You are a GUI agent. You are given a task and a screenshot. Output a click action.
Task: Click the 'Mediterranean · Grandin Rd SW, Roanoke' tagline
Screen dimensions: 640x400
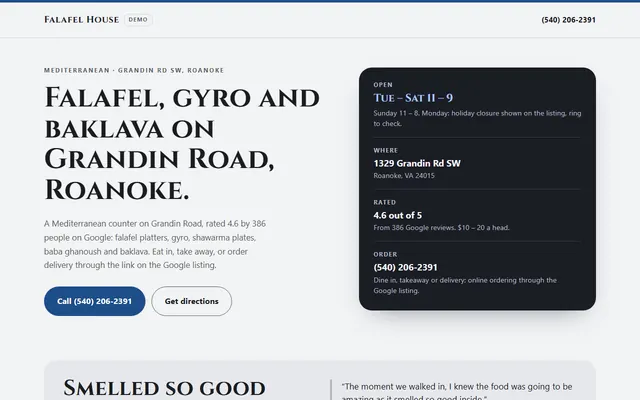[x=134, y=70]
